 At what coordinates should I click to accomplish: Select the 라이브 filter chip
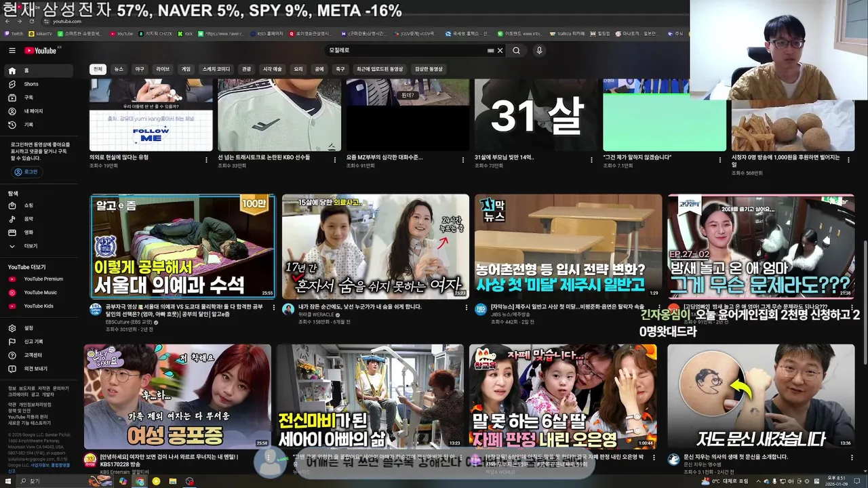point(163,69)
